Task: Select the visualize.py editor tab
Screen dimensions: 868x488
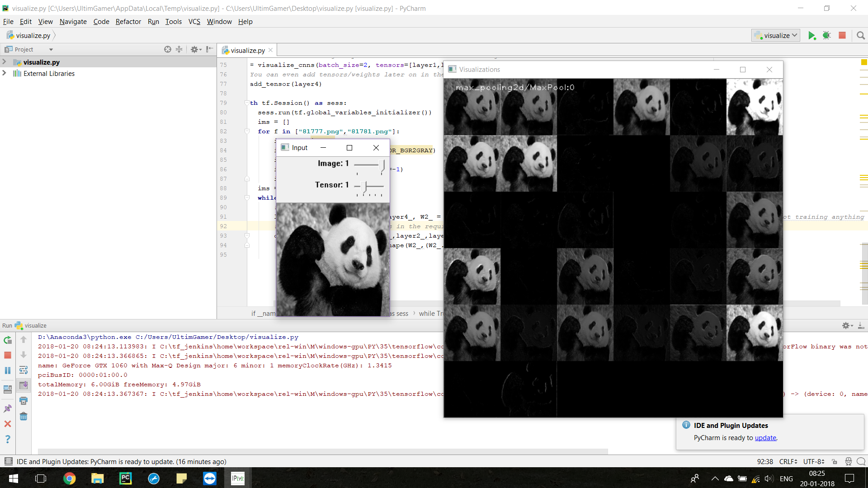Action: 247,50
